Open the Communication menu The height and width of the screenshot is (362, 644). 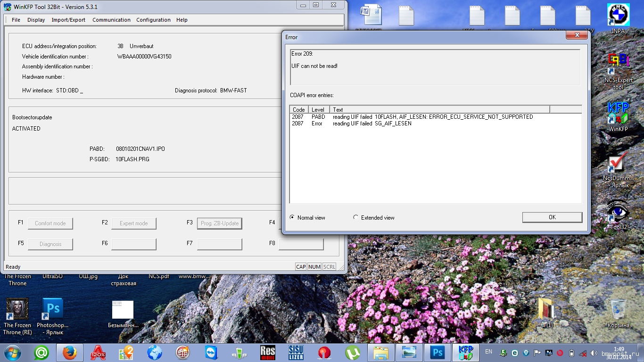tap(111, 20)
